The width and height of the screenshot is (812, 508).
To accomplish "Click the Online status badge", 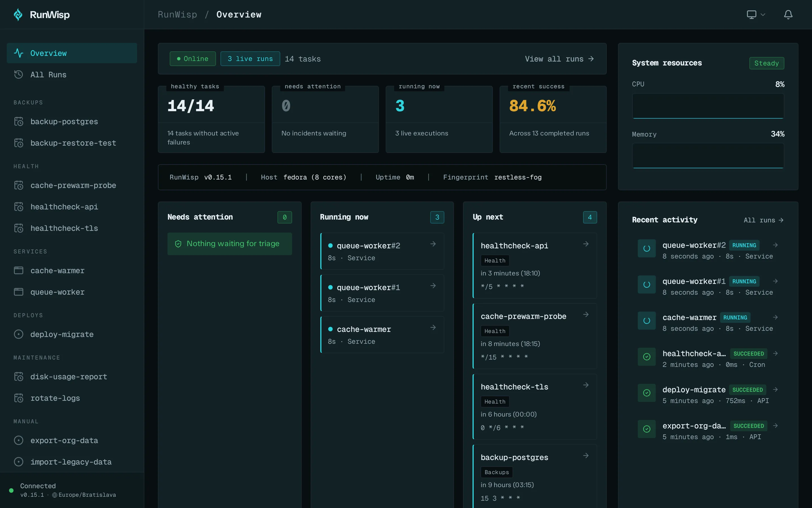I will pyautogui.click(x=193, y=59).
